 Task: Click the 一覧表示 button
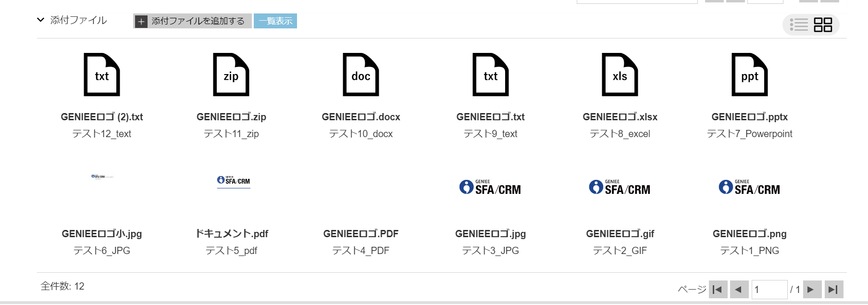pos(275,21)
